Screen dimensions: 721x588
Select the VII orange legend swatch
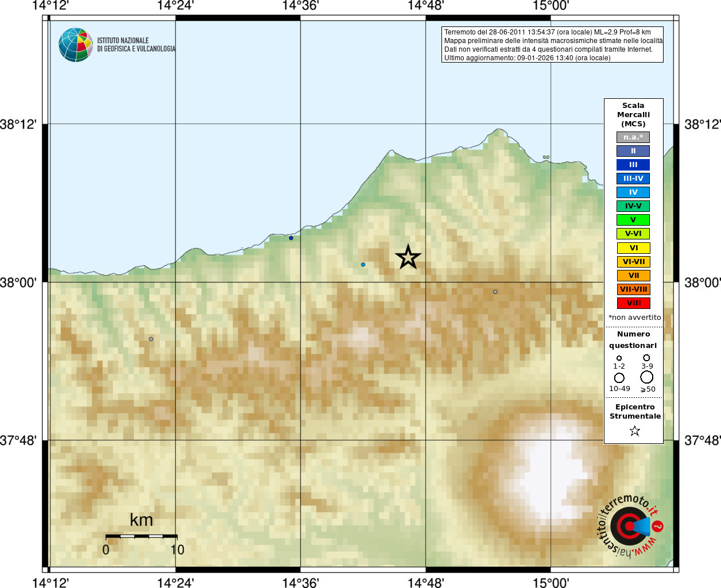(633, 276)
